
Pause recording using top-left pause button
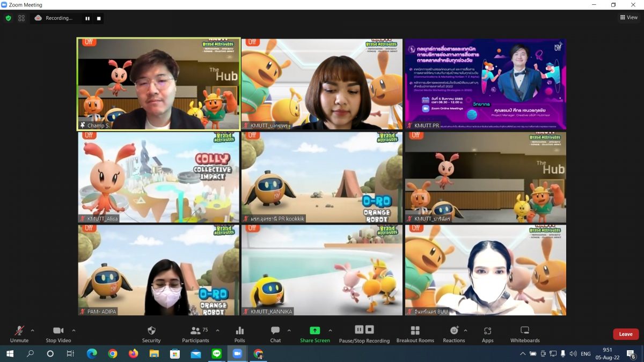[87, 18]
